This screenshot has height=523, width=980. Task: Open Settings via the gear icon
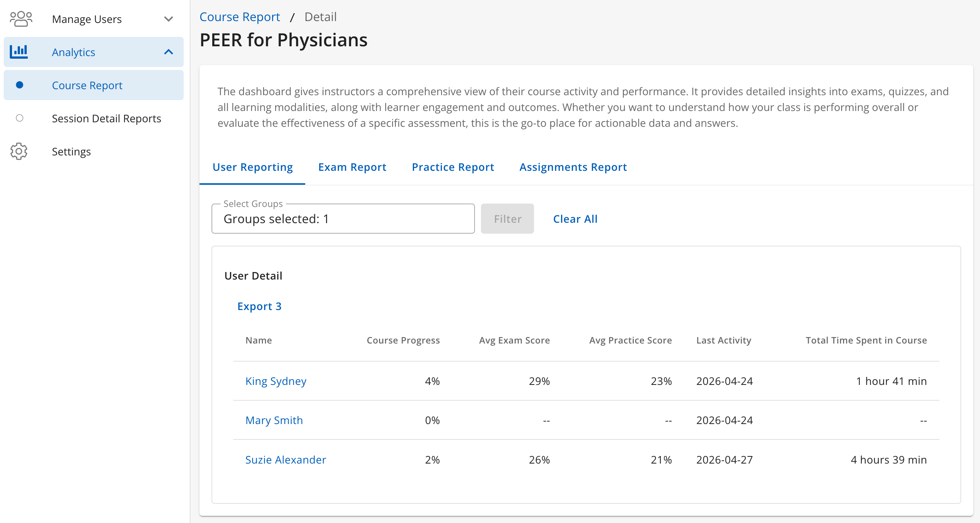19,151
